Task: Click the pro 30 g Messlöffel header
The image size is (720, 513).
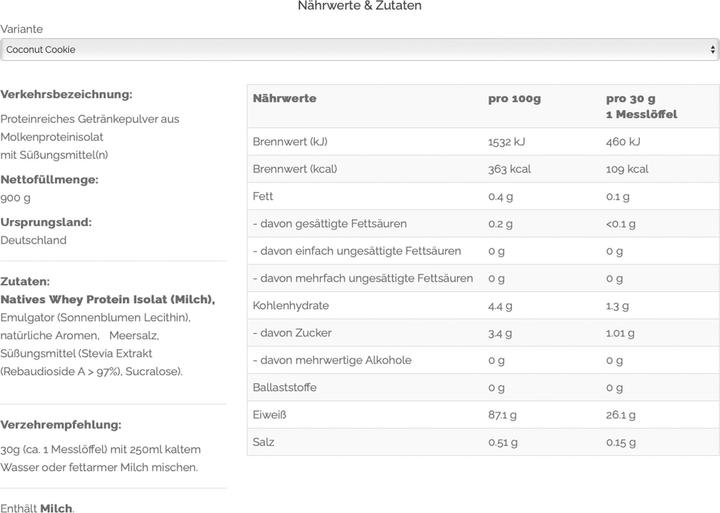Action: 641,106
